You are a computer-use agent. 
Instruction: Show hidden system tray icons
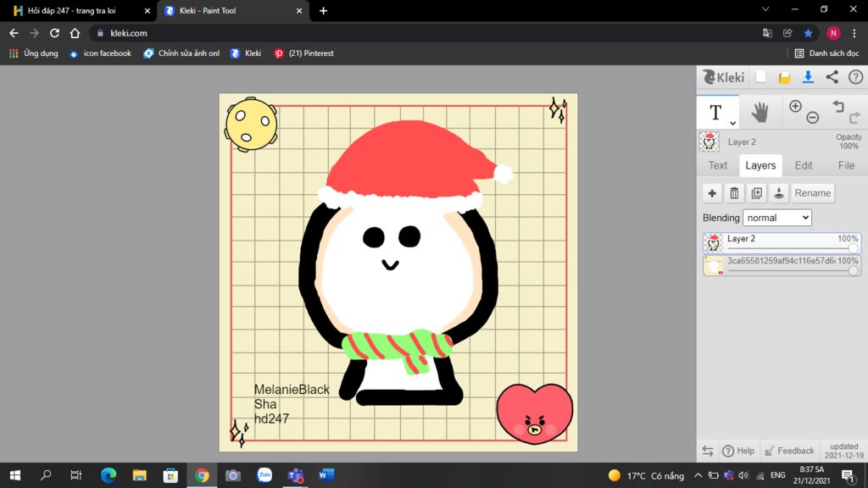(698, 475)
